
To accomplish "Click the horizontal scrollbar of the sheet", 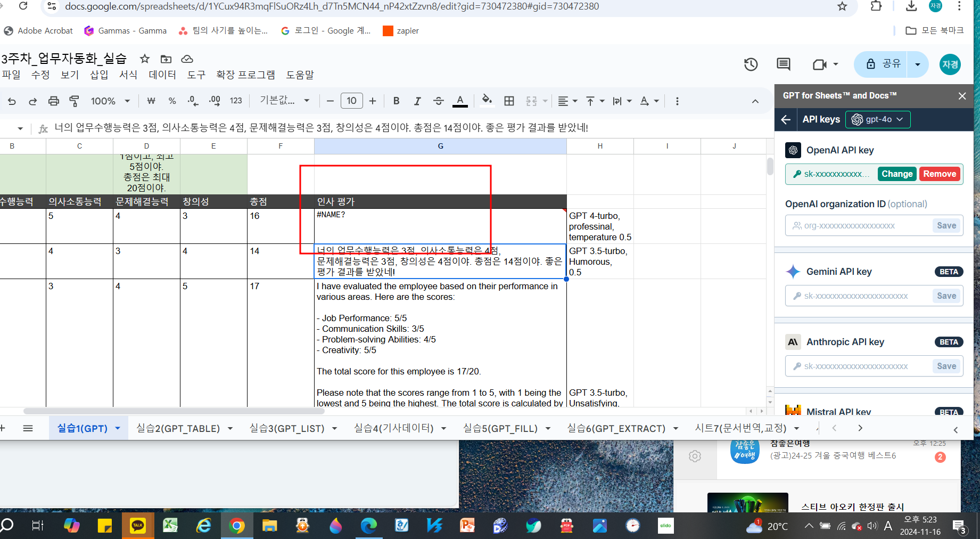I will [x=174, y=411].
